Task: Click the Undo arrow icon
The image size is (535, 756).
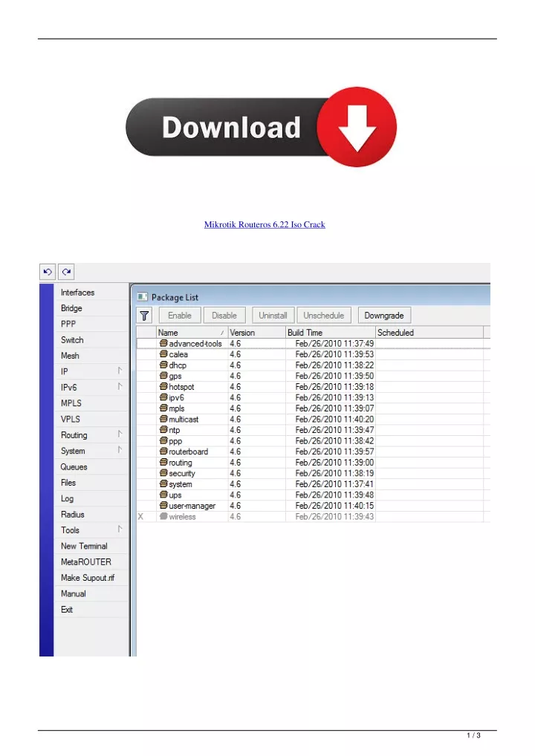Action: pos(48,272)
